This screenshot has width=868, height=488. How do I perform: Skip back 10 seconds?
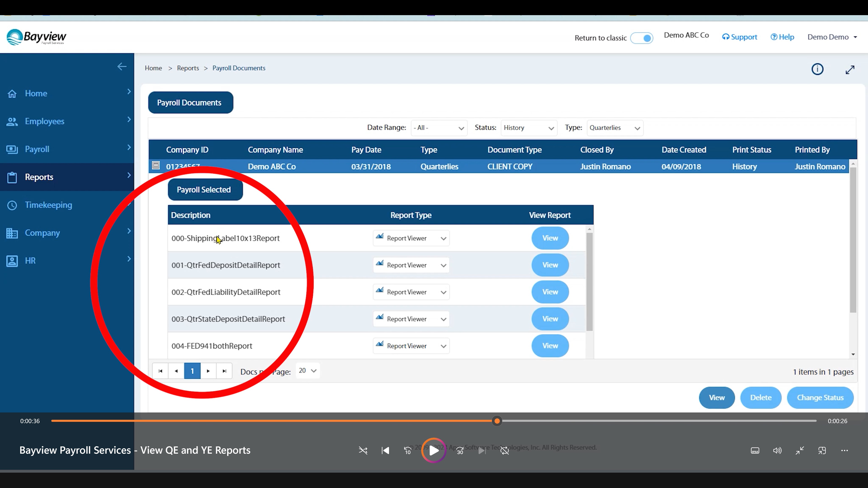pyautogui.click(x=408, y=451)
